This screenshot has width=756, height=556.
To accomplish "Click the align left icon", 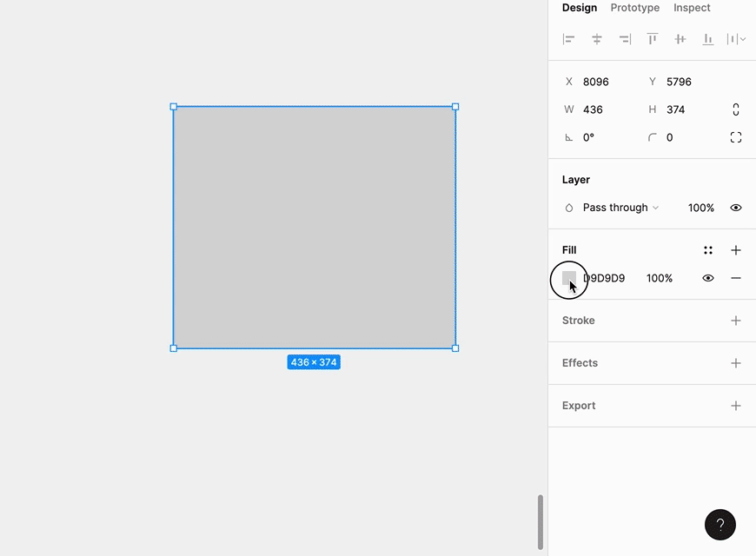I will [568, 39].
